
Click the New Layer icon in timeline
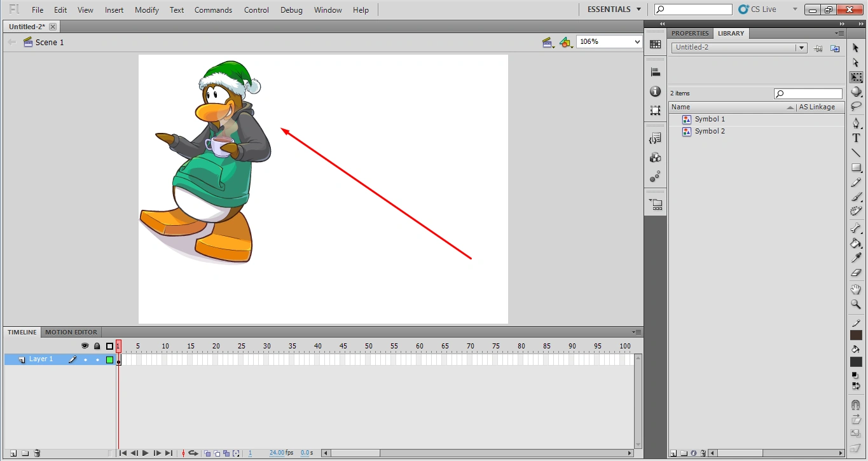click(13, 453)
